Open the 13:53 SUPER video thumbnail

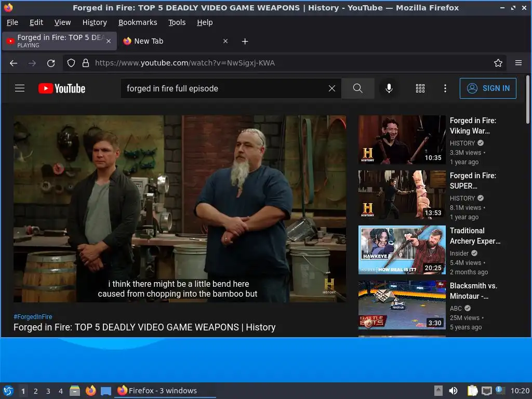(402, 195)
